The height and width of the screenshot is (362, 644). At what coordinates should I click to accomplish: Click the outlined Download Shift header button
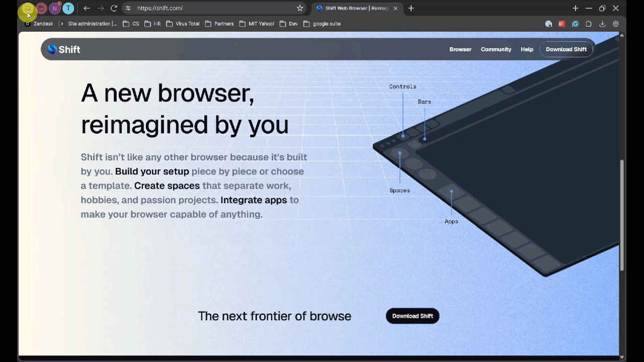(x=567, y=49)
